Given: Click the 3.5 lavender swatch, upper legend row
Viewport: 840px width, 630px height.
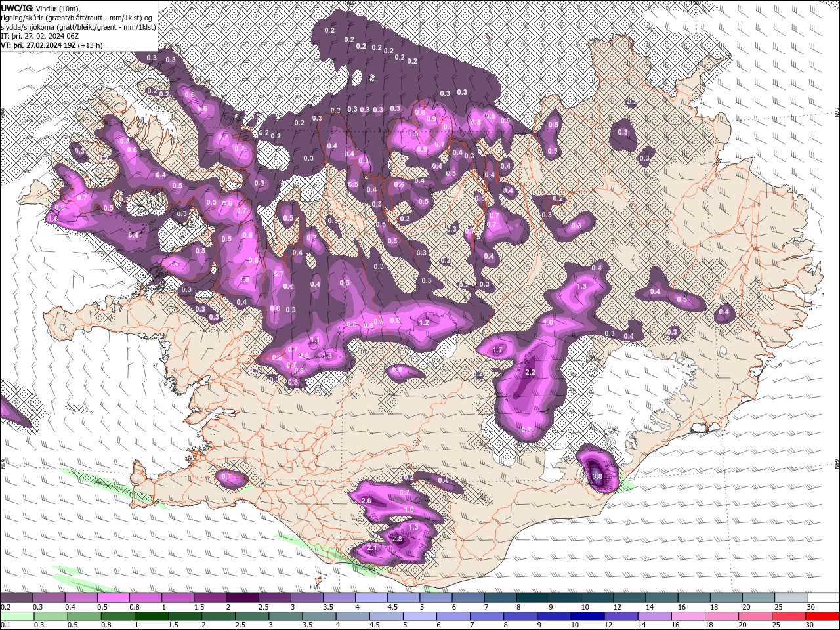Looking at the screenshot, I should pyautogui.click(x=339, y=598).
